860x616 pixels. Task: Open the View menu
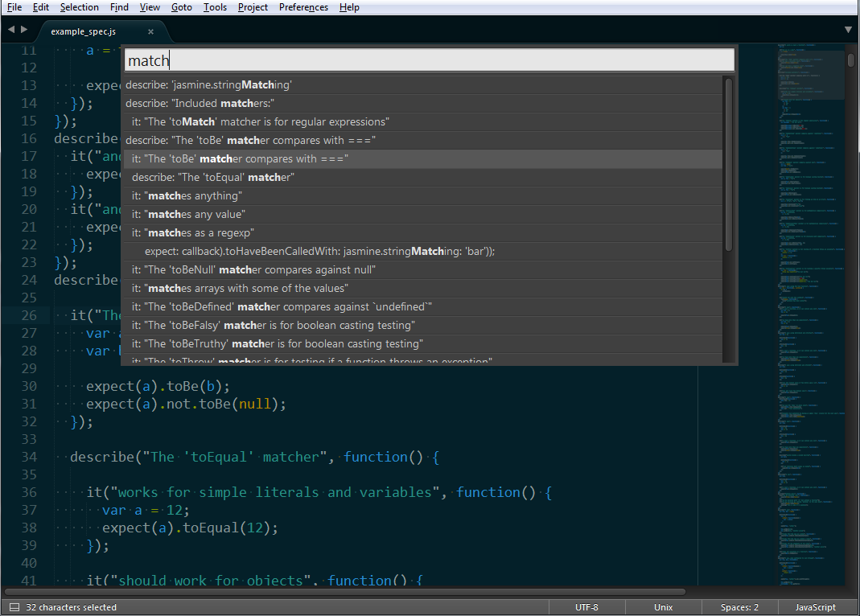coord(150,7)
